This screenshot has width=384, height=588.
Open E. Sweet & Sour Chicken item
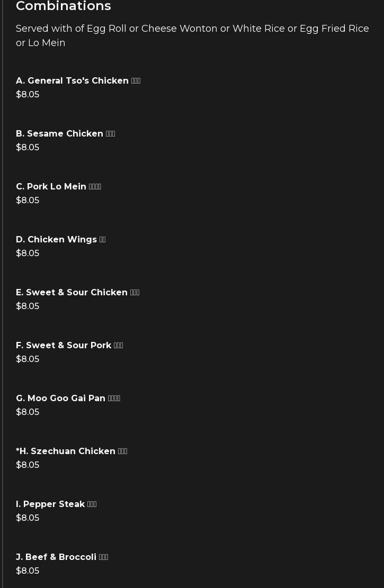click(x=78, y=292)
